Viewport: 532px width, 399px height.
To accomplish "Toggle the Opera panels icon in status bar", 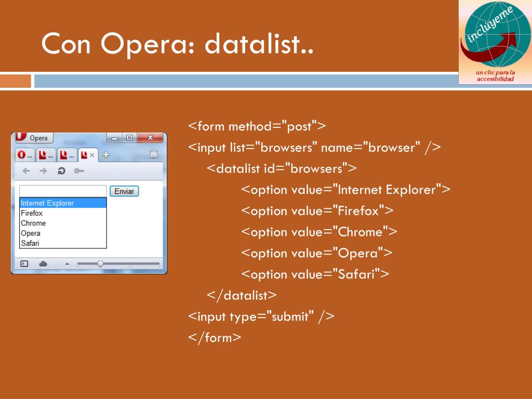I will click(x=24, y=263).
